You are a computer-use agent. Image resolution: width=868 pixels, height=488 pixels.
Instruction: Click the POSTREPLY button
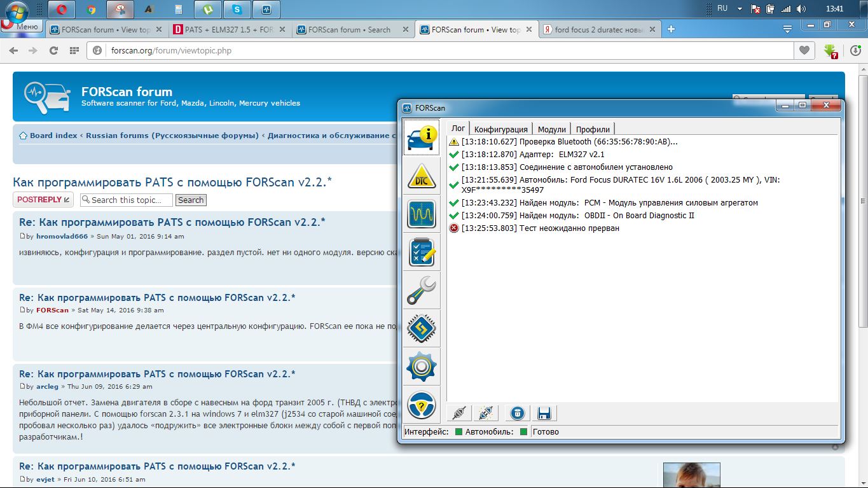(43, 200)
